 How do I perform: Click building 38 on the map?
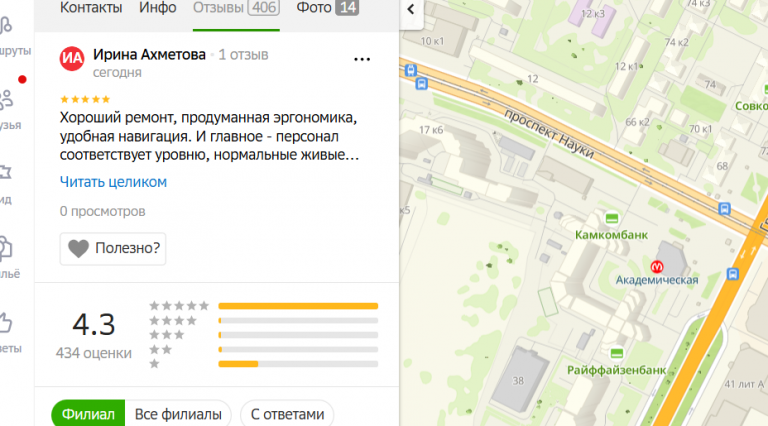pos(518,381)
